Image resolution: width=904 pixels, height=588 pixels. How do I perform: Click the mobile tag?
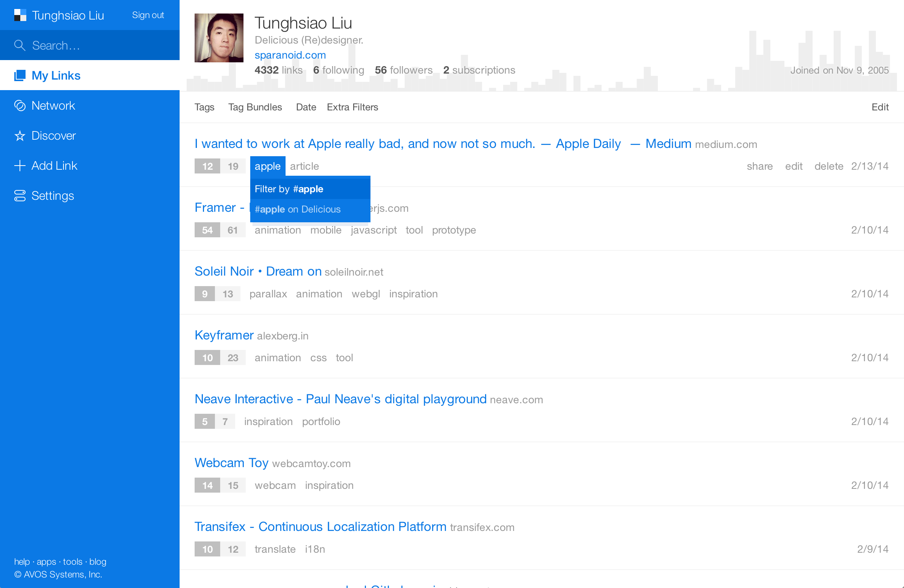325,230
